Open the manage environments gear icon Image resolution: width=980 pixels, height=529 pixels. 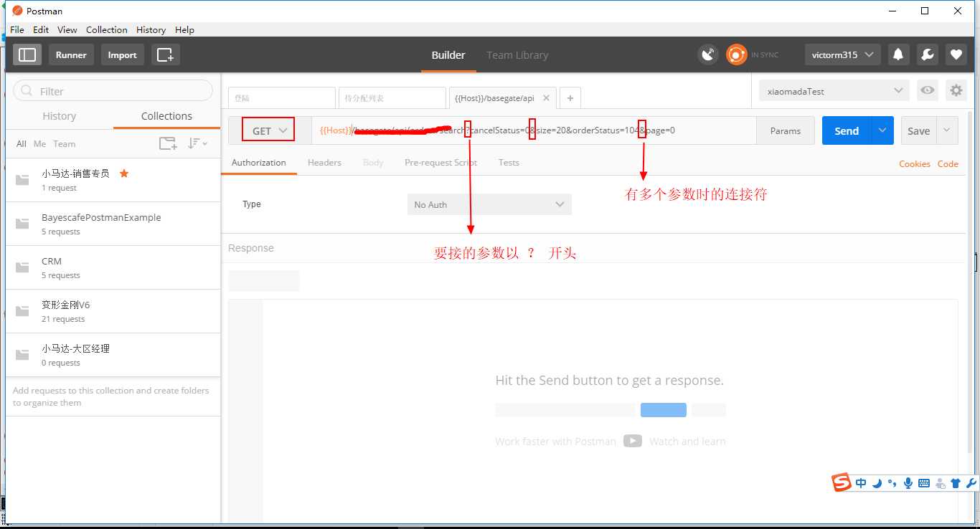pos(956,90)
